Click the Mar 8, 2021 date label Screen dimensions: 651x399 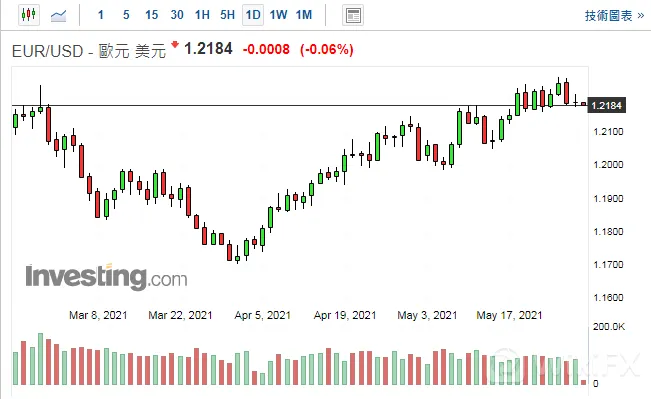pos(98,315)
